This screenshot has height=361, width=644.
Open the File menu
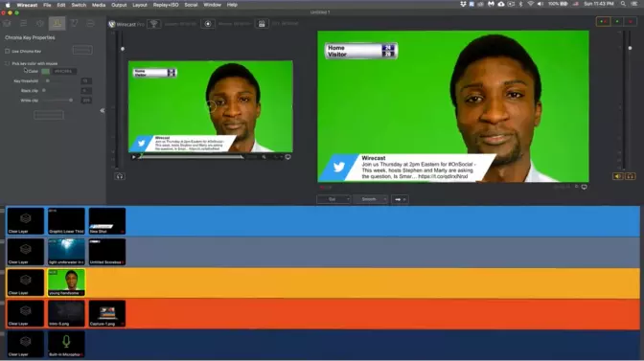pos(47,5)
